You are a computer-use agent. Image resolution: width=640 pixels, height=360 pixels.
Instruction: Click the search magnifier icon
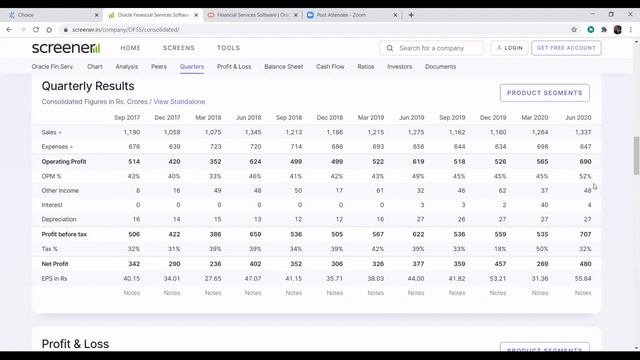coord(390,48)
